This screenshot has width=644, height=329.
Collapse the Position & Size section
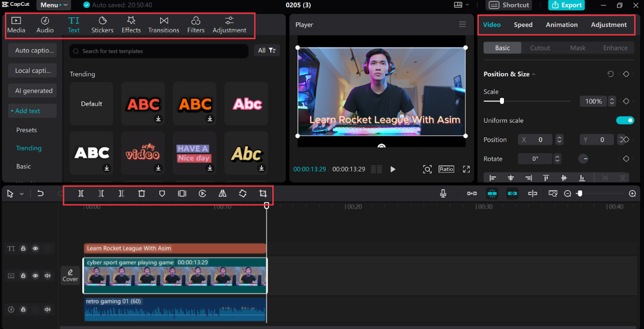534,74
